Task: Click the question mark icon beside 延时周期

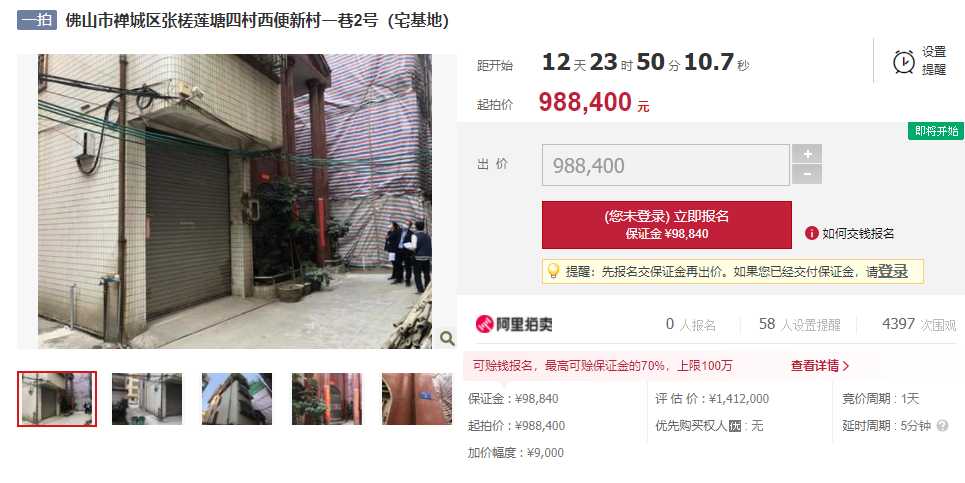Action: [x=942, y=426]
